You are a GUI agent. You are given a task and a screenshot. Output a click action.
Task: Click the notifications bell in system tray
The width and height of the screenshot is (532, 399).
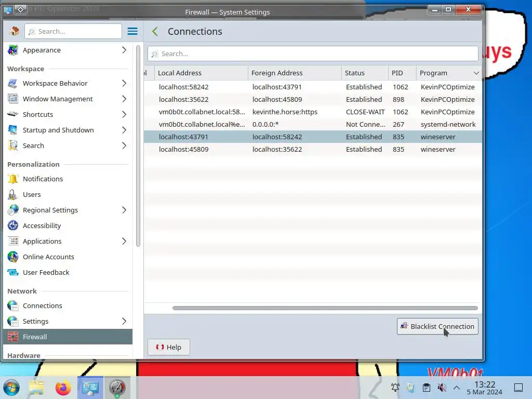[395, 388]
